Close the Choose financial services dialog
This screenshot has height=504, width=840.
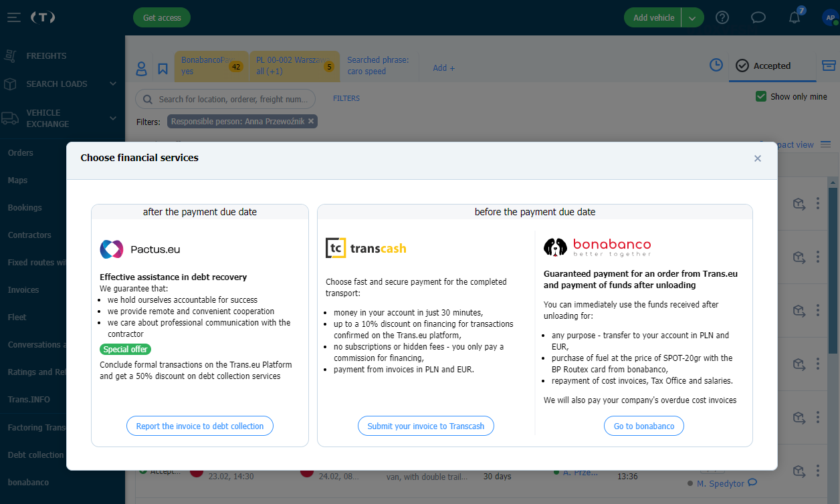[758, 158]
